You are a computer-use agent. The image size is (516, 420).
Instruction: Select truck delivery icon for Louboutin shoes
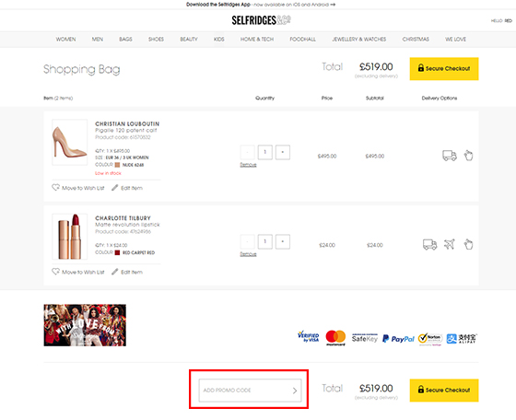(450, 156)
